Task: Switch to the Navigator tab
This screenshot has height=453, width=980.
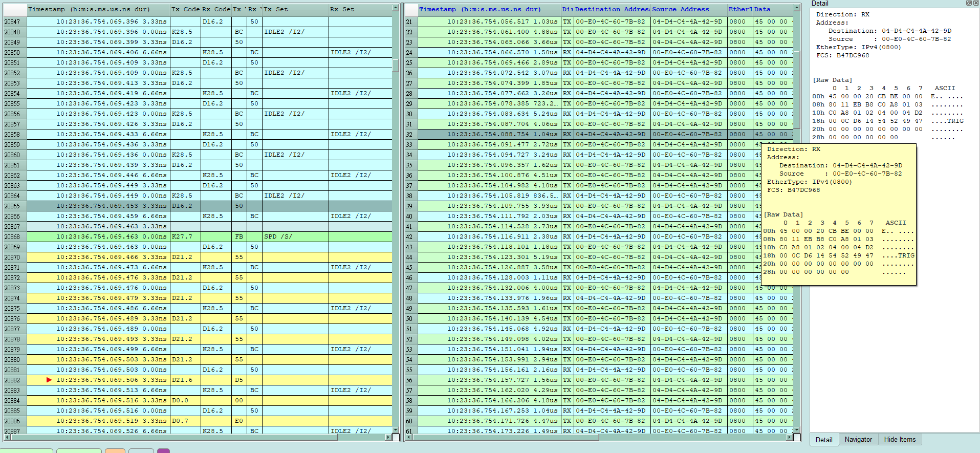Action: [858, 440]
